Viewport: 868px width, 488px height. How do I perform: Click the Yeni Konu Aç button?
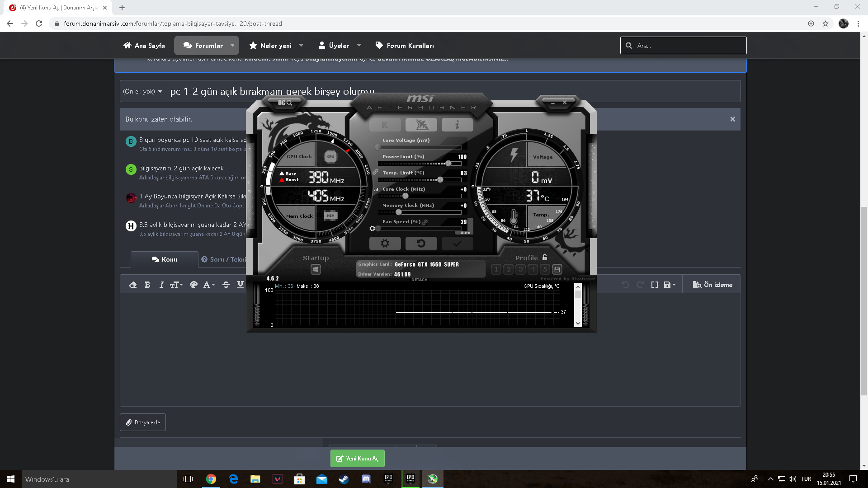tap(357, 458)
